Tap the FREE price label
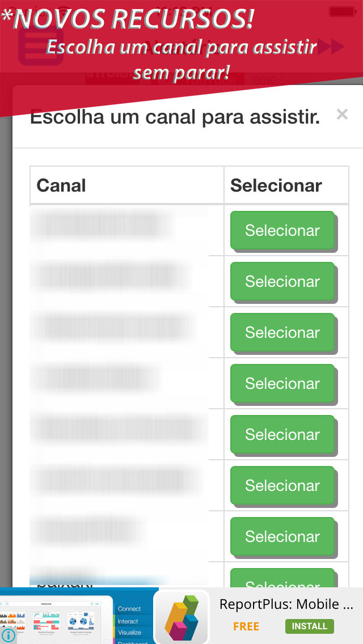This screenshot has width=363, height=644. click(246, 626)
